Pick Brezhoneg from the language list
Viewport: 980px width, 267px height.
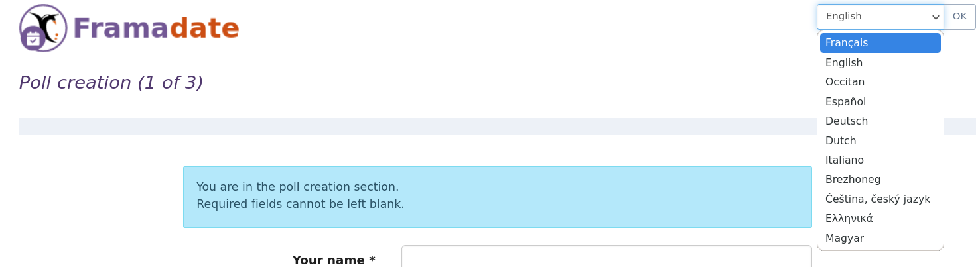click(x=880, y=180)
